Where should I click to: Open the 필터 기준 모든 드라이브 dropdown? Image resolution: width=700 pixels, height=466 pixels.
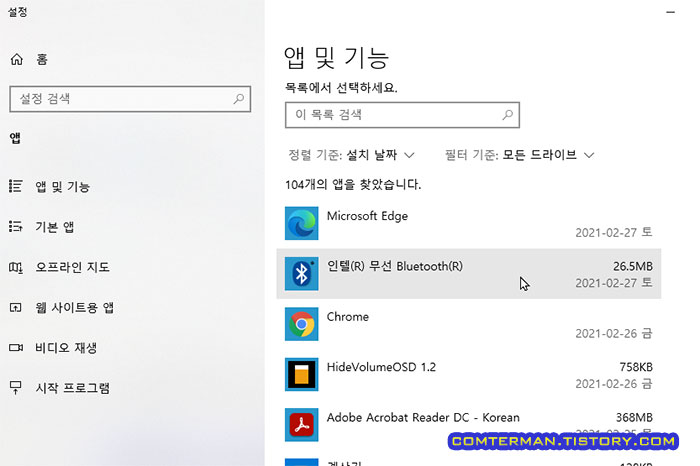520,155
